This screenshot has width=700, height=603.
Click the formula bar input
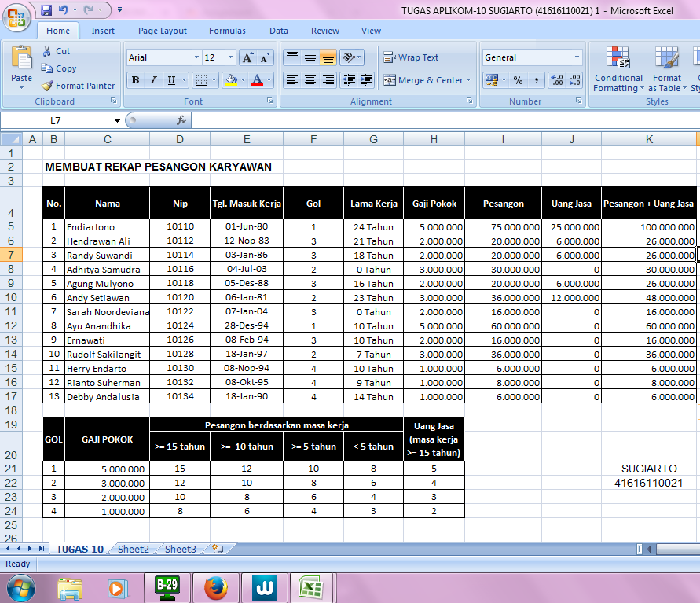pyautogui.click(x=445, y=120)
